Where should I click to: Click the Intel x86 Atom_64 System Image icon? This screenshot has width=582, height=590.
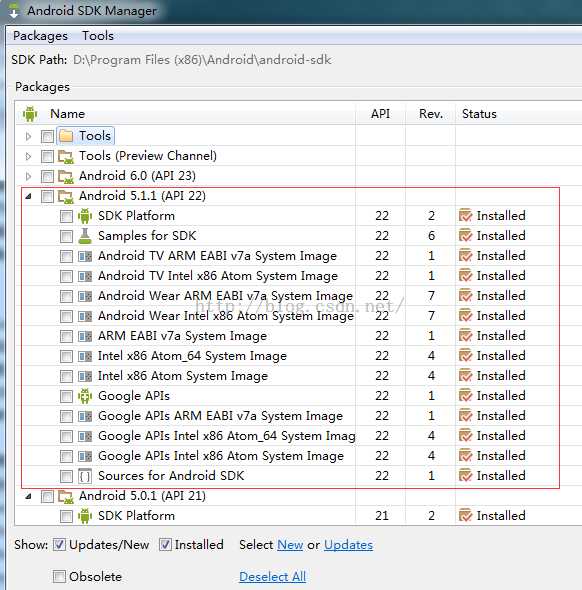[85, 356]
